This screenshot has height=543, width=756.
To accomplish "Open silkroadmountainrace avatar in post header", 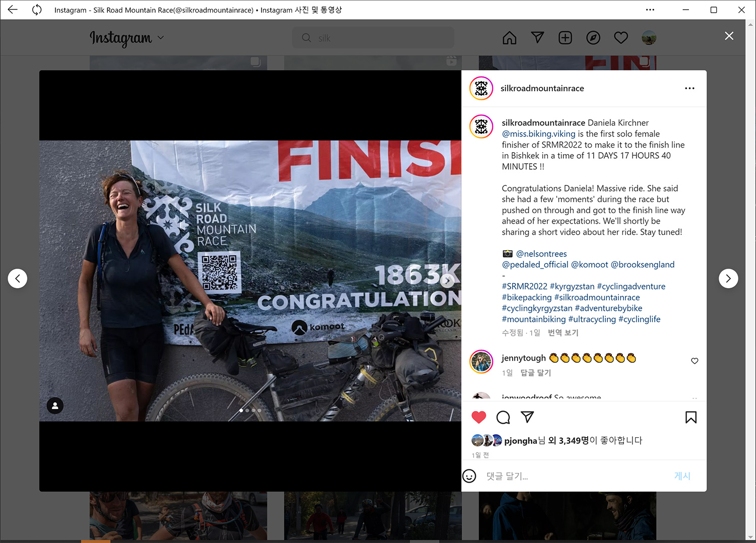I will click(481, 88).
